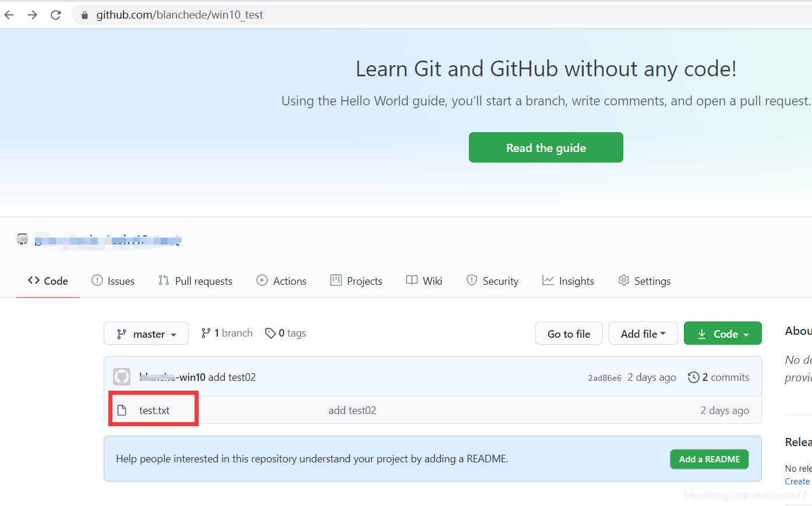Reload the page with refresh icon
Screen dimensions: 812x506
click(x=56, y=15)
